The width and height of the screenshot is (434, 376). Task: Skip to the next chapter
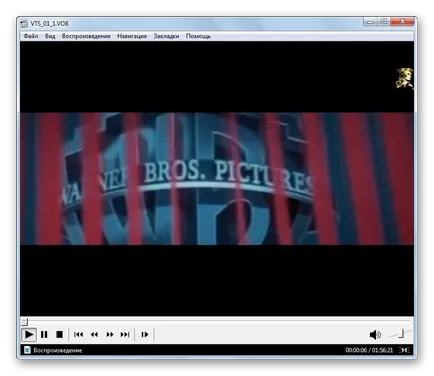(x=125, y=334)
